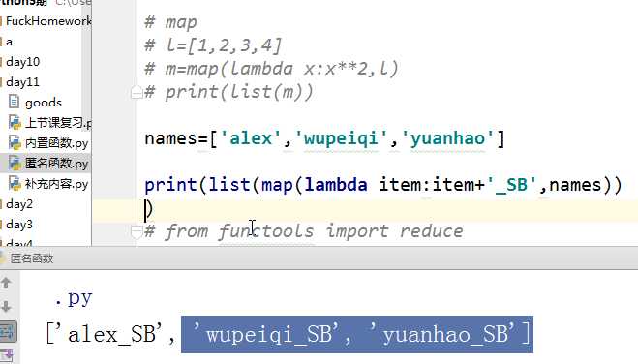Click the 'yuanhao' string literal
Image resolution: width=638 pixels, height=364 pixels.
click(447, 139)
